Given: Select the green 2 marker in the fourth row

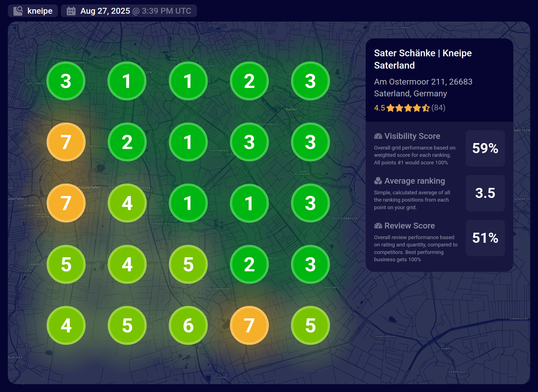Looking at the screenshot, I should tap(249, 264).
